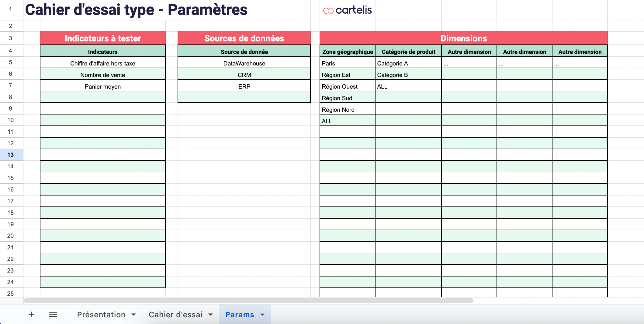644x324 pixels.
Task: Open the all sheets list icon
Action: [x=53, y=314]
